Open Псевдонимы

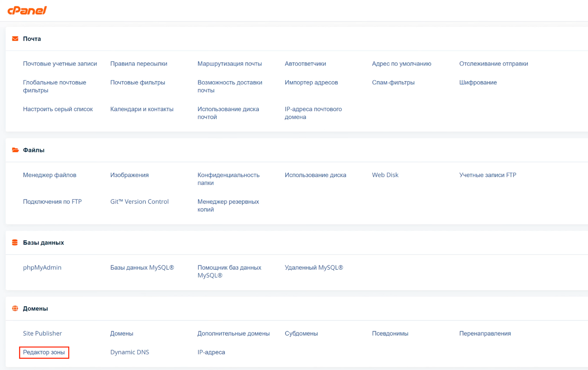[390, 334]
